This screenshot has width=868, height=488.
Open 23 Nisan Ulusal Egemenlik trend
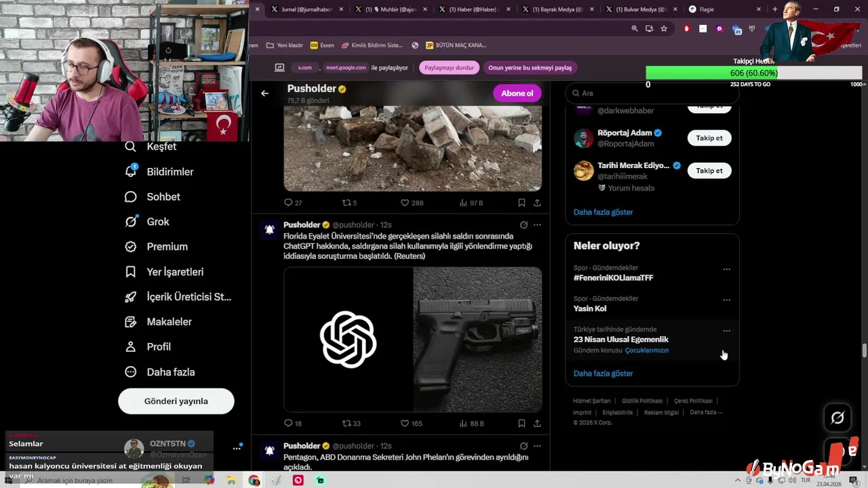[621, 340]
